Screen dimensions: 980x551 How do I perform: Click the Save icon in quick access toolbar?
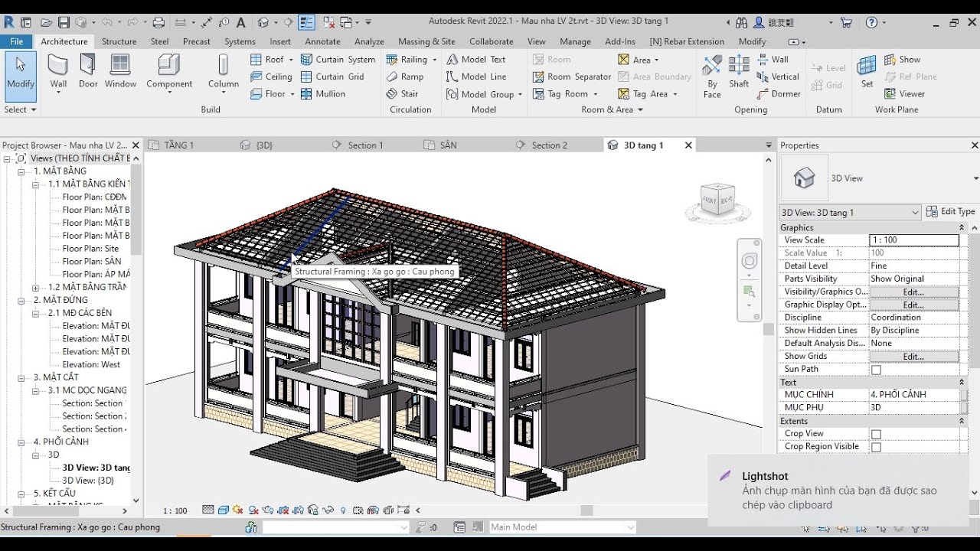pos(64,22)
